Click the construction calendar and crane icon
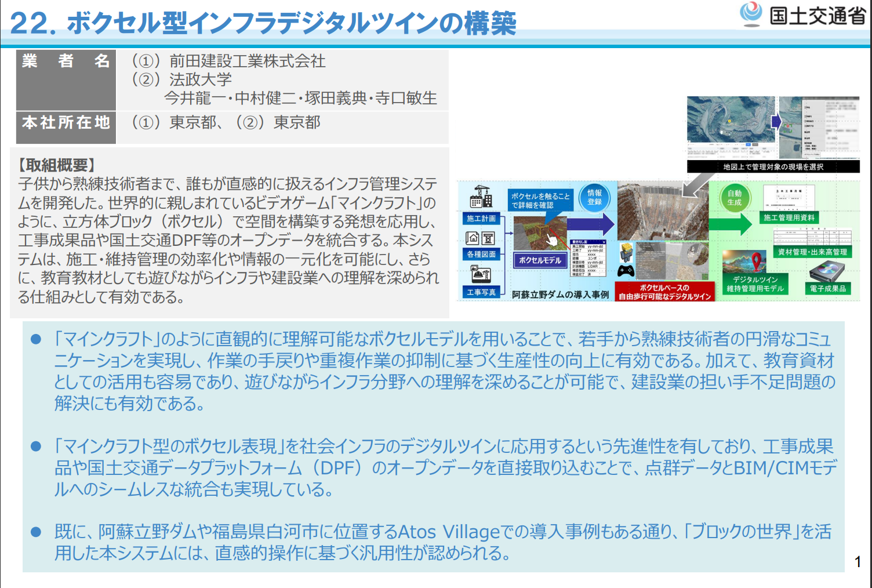 tap(481, 198)
